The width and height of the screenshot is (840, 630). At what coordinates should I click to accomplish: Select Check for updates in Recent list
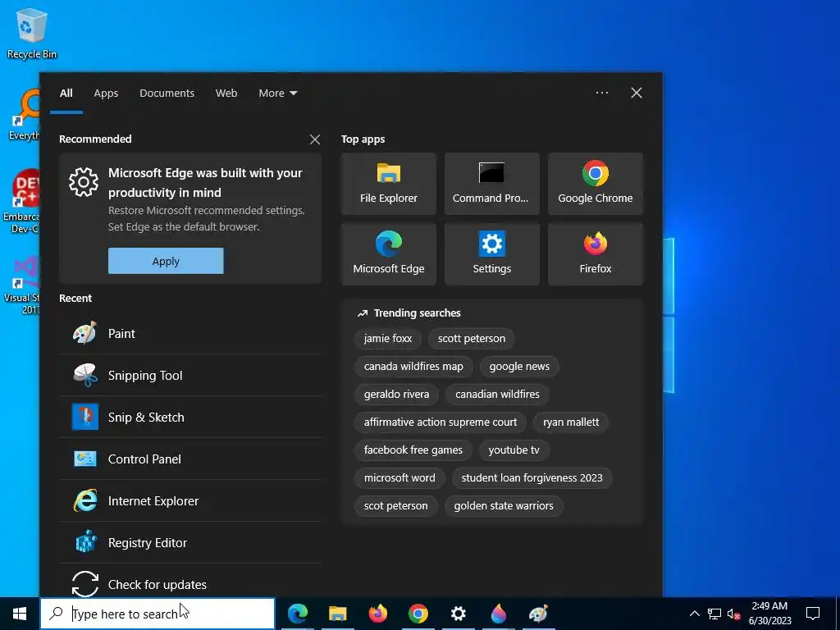click(190, 582)
